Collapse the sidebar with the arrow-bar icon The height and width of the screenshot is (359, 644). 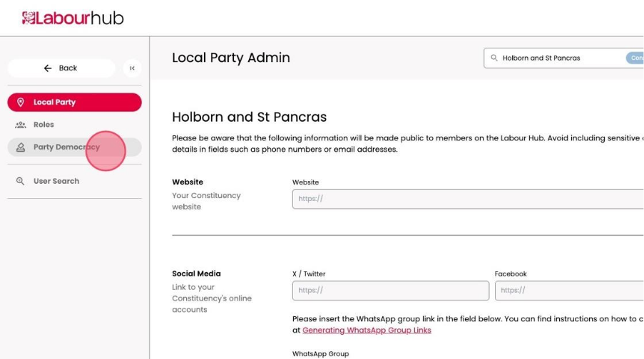pos(132,68)
